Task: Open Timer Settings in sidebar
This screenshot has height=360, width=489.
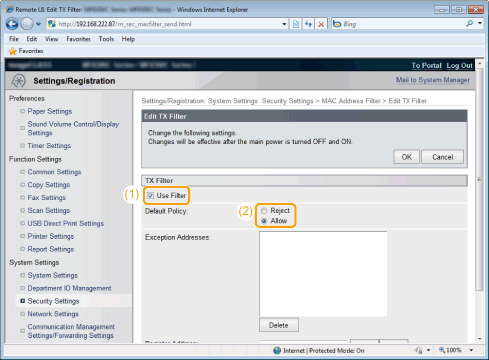Action: click(49, 146)
